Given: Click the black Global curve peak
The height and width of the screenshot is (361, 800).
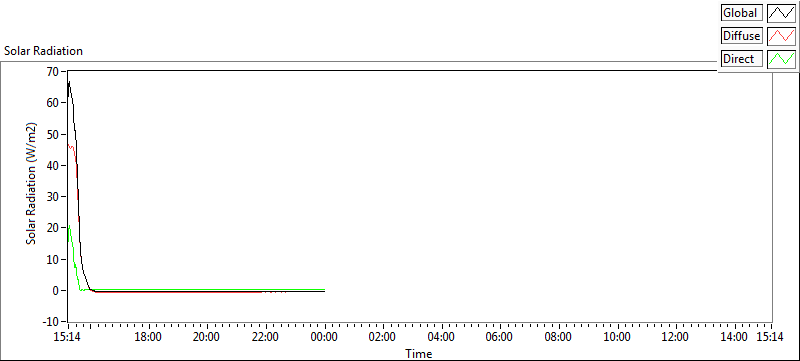Looking at the screenshot, I should coord(69,82).
